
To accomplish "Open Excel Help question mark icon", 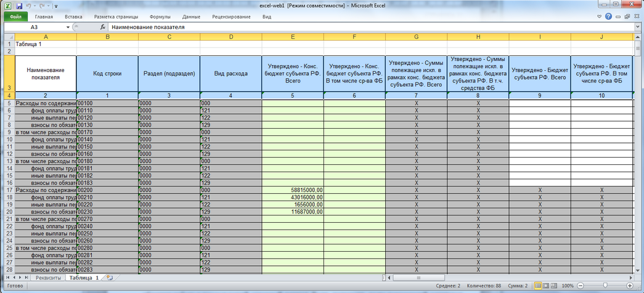I will [x=609, y=17].
